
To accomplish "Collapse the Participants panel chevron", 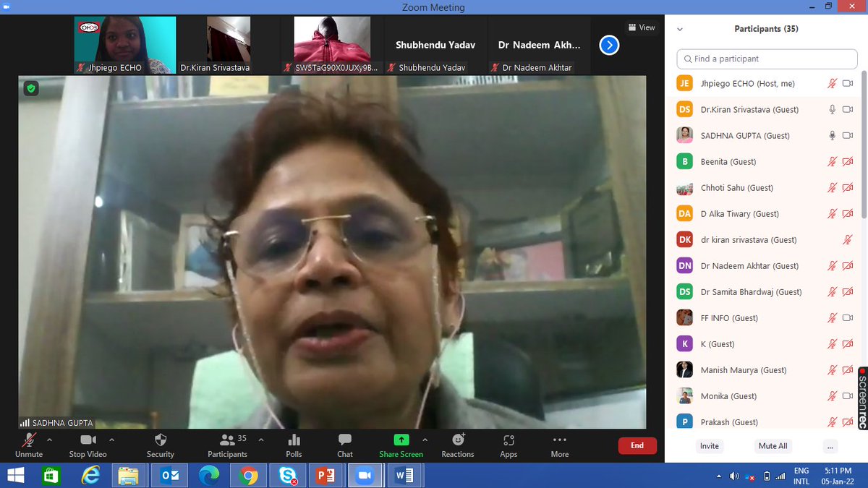I will [x=679, y=30].
